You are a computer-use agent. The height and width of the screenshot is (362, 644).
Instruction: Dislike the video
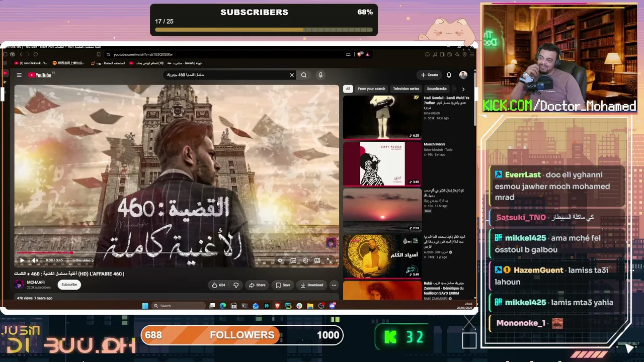click(236, 285)
